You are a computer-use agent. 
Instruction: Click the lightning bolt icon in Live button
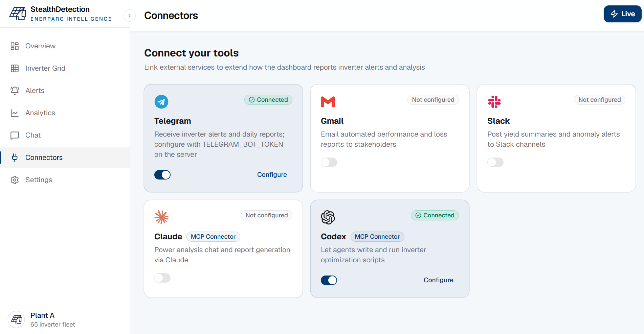pyautogui.click(x=614, y=14)
